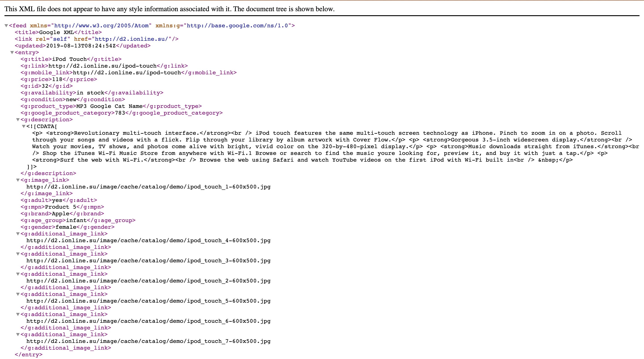Click the closing entry tag
This screenshot has height=359, width=644.
[28, 355]
